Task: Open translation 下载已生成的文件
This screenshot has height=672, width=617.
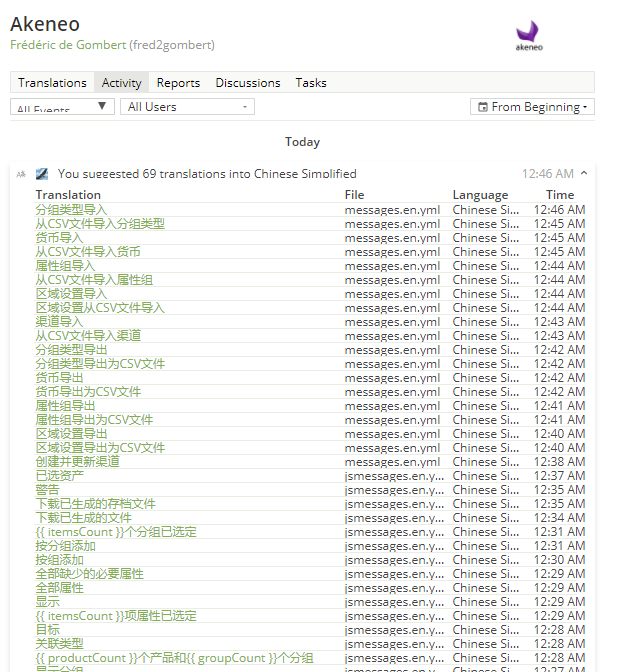Action: [x=83, y=518]
